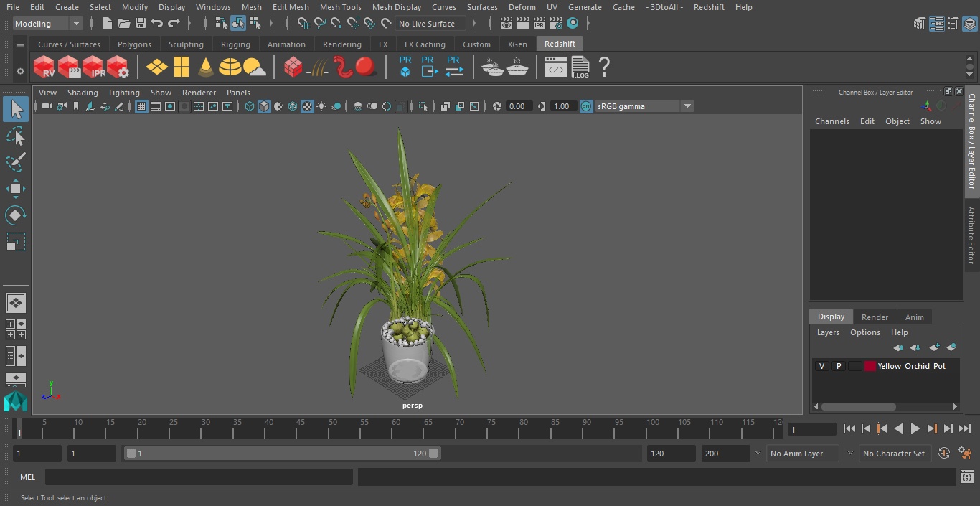This screenshot has height=506, width=980.
Task: Toggle the viewport grid display icon
Action: [141, 106]
